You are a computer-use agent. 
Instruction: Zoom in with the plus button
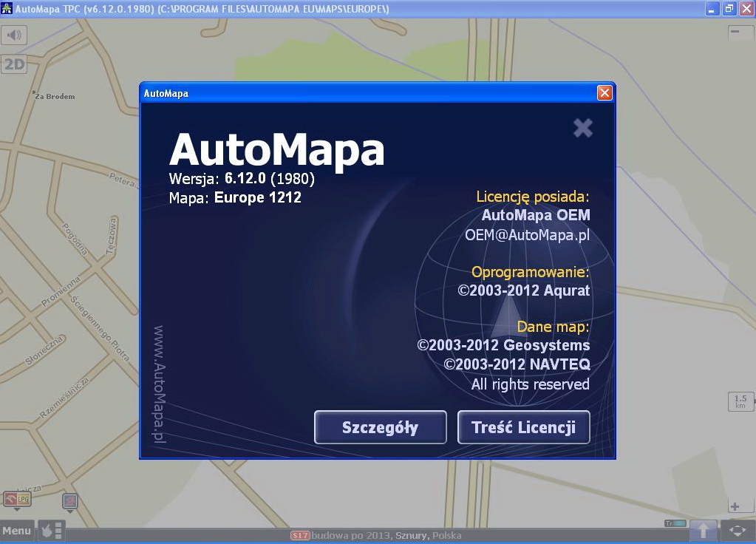pos(740,506)
